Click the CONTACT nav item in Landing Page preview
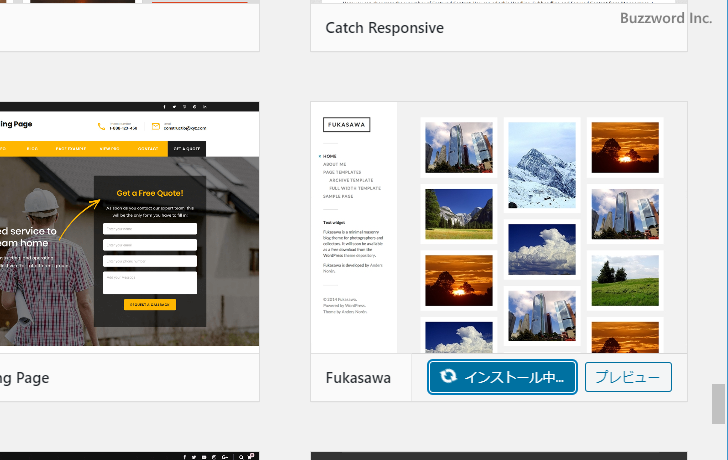 click(147, 148)
